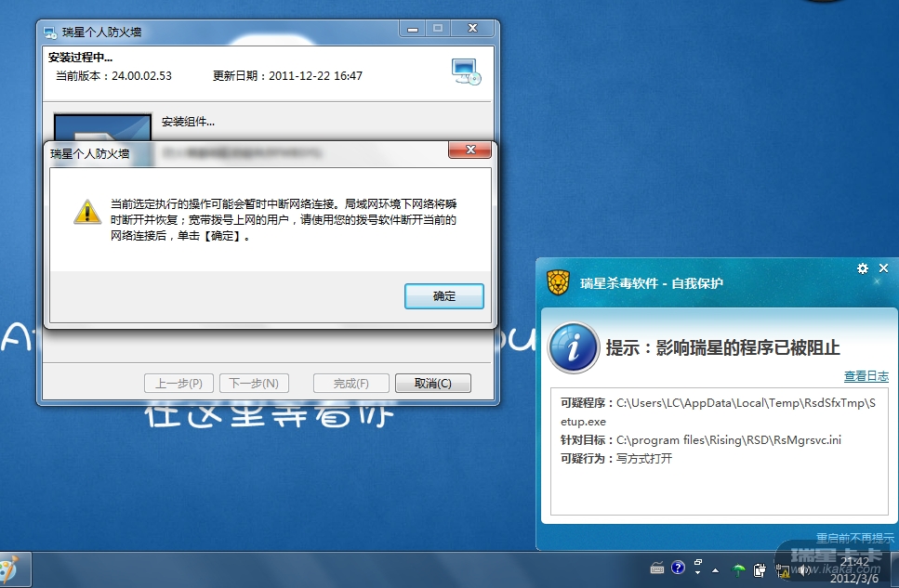
Task: Open the clock showing 21:42
Action: 854,569
